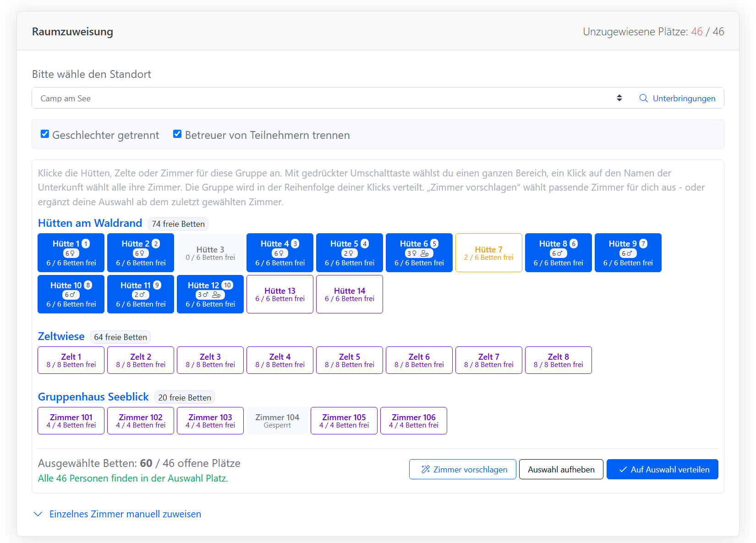Image resolution: width=756 pixels, height=543 pixels.
Task: Uncheck Geschlechter getrennt checkbox
Action: 44,134
